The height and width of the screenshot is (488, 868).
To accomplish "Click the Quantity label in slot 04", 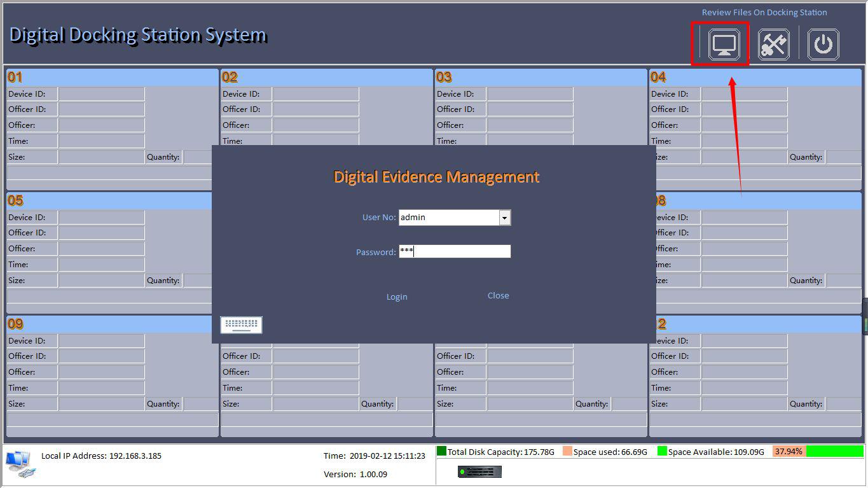I will [x=806, y=157].
